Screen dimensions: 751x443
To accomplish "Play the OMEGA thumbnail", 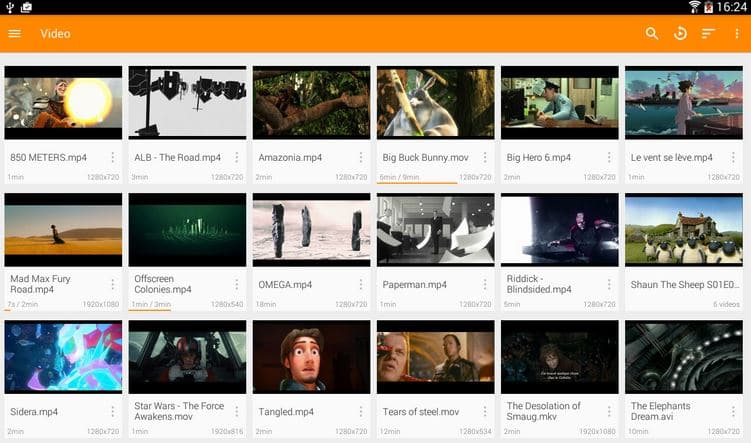I will click(x=311, y=230).
